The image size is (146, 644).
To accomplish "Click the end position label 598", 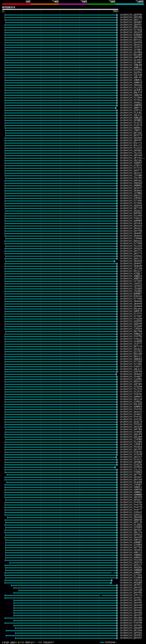I will point(115,11).
